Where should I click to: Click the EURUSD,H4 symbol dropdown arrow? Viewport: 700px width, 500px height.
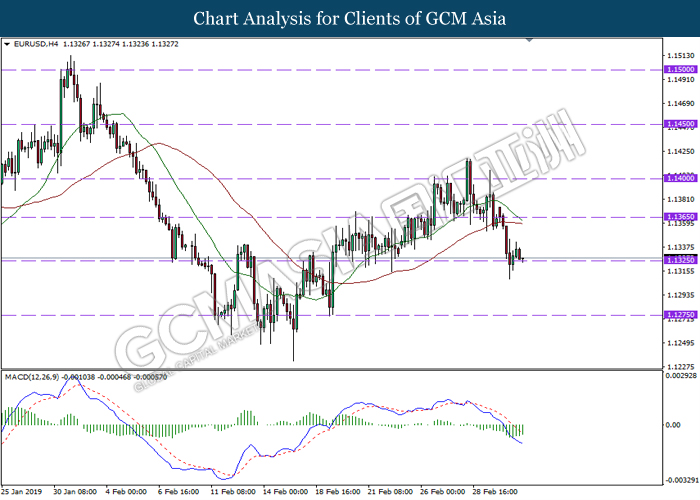(x=7, y=44)
